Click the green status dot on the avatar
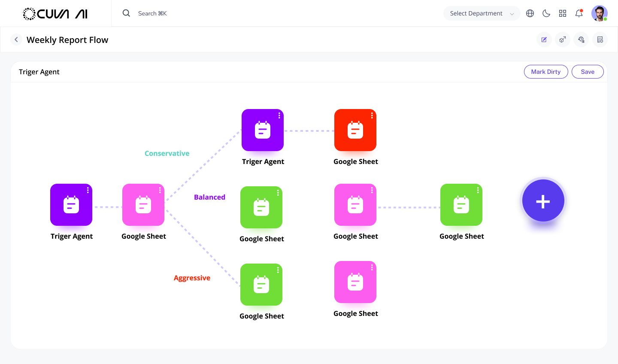The width and height of the screenshot is (618, 364). 605,19
